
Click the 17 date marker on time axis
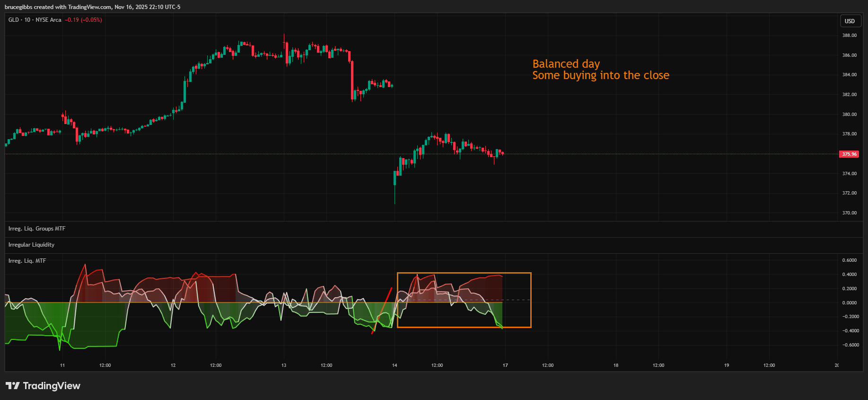tap(505, 365)
